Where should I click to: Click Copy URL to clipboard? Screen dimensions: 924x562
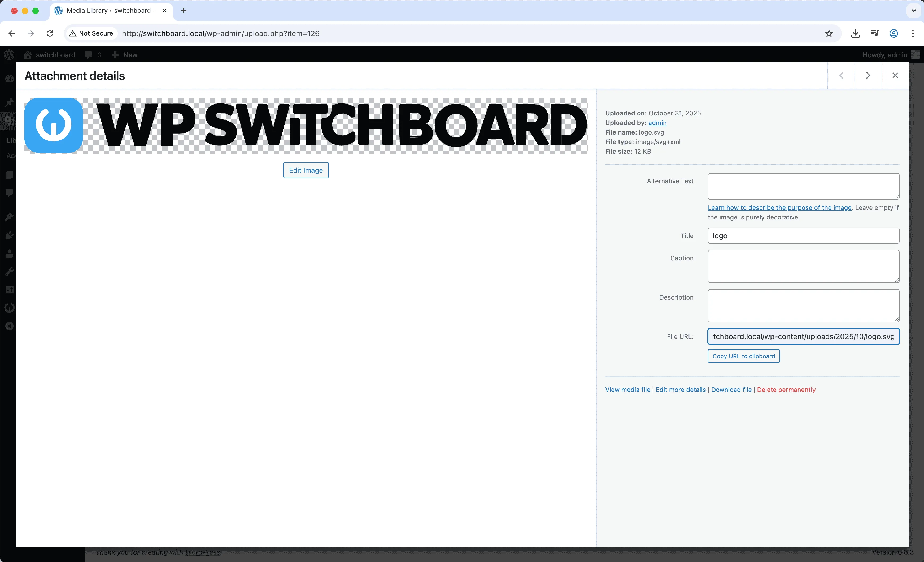pyautogui.click(x=743, y=356)
